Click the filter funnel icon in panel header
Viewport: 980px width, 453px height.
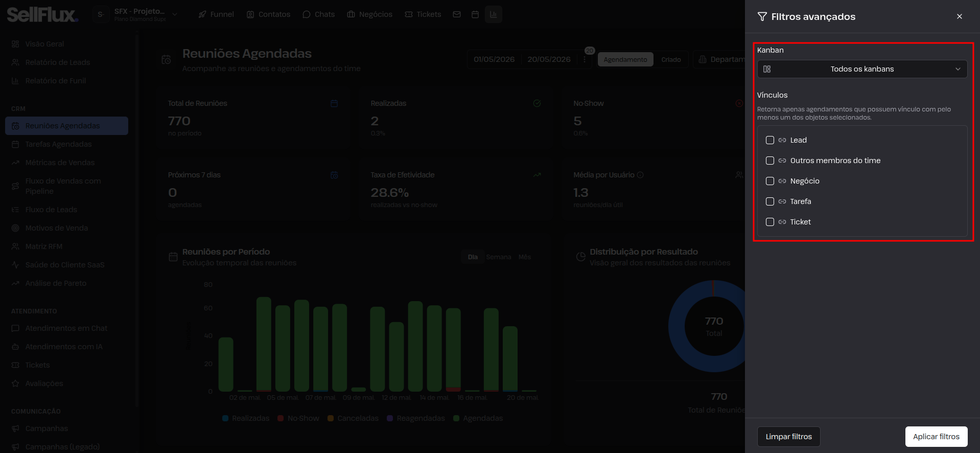tap(762, 16)
